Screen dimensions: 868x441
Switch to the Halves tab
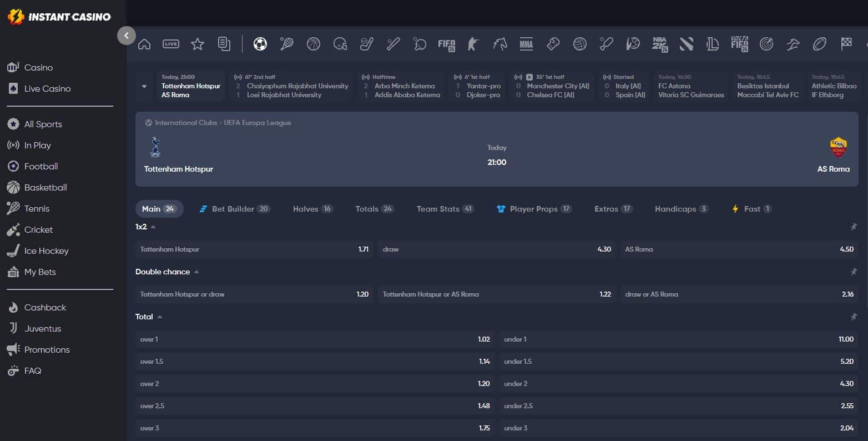click(x=313, y=209)
